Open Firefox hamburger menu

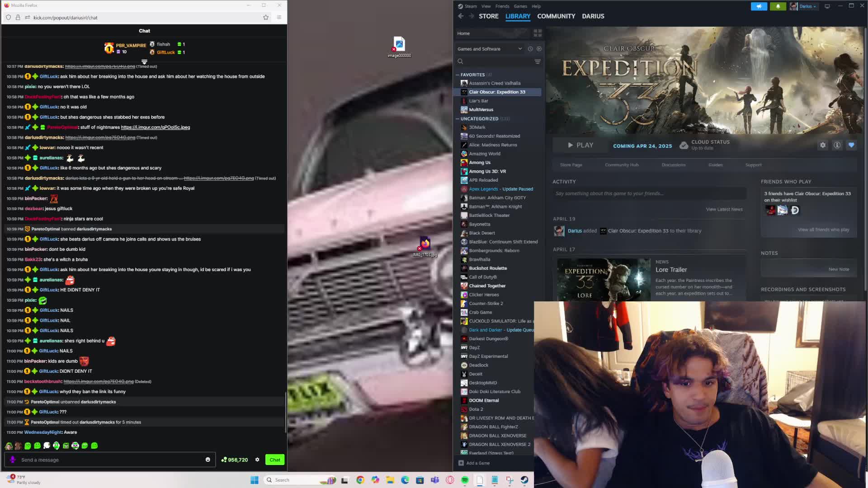pyautogui.click(x=279, y=18)
